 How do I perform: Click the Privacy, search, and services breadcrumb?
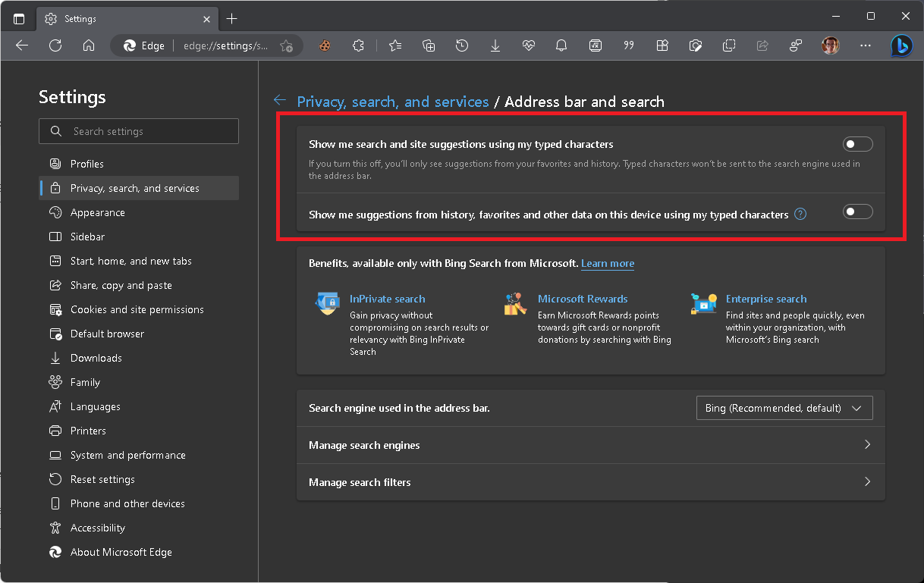pos(393,102)
